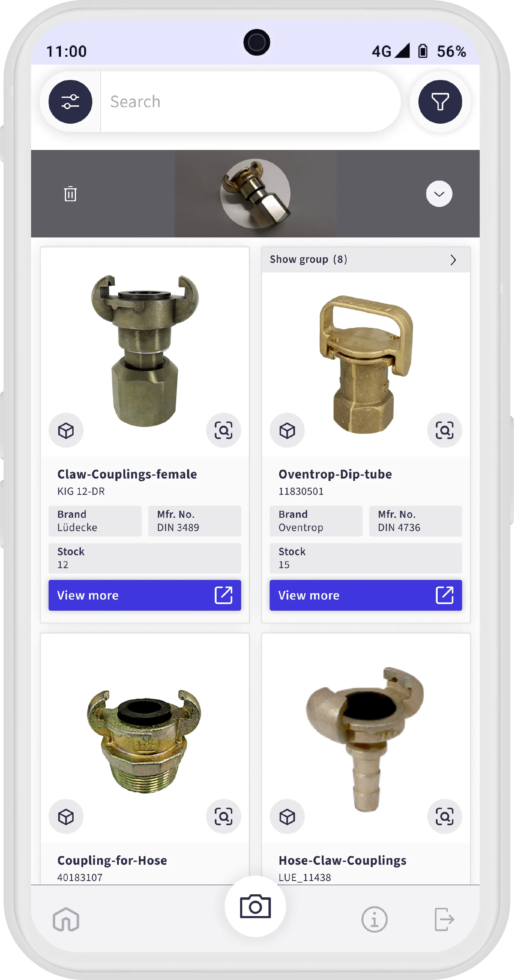Start visual search on Oventrop-Dip-tube image

coord(444,430)
